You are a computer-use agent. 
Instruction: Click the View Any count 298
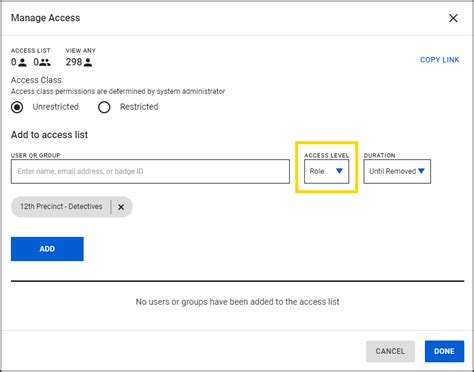74,62
